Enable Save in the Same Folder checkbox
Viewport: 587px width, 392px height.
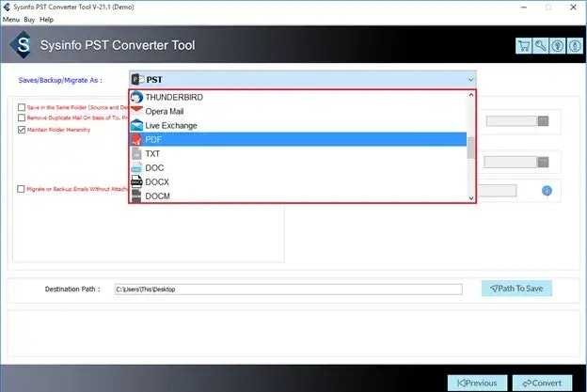coord(22,107)
